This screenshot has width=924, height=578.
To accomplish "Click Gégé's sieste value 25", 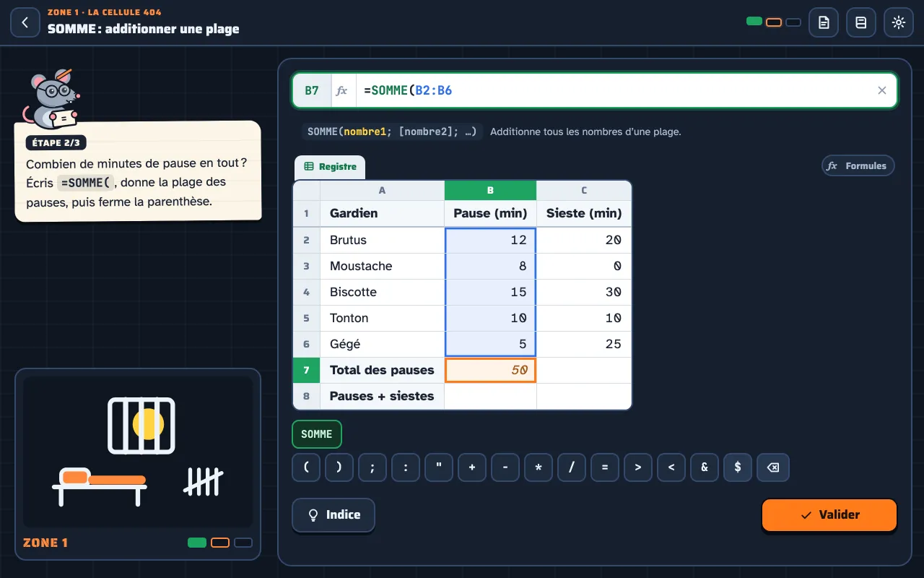I will point(584,344).
